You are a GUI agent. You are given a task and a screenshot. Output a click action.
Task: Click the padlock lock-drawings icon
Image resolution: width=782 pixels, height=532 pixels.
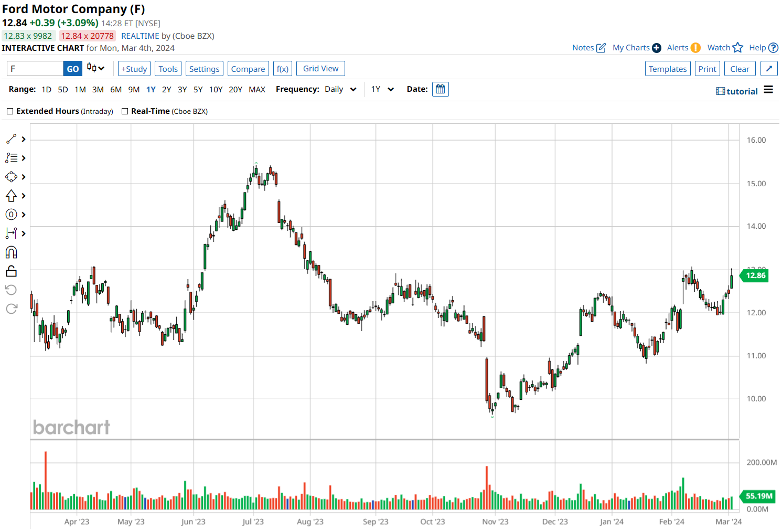coord(11,271)
